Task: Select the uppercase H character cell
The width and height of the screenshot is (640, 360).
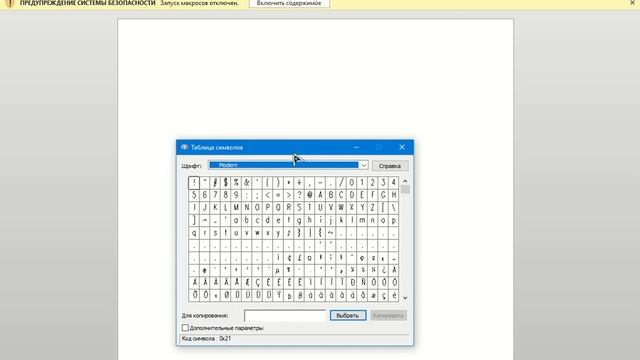Action: pos(393,195)
